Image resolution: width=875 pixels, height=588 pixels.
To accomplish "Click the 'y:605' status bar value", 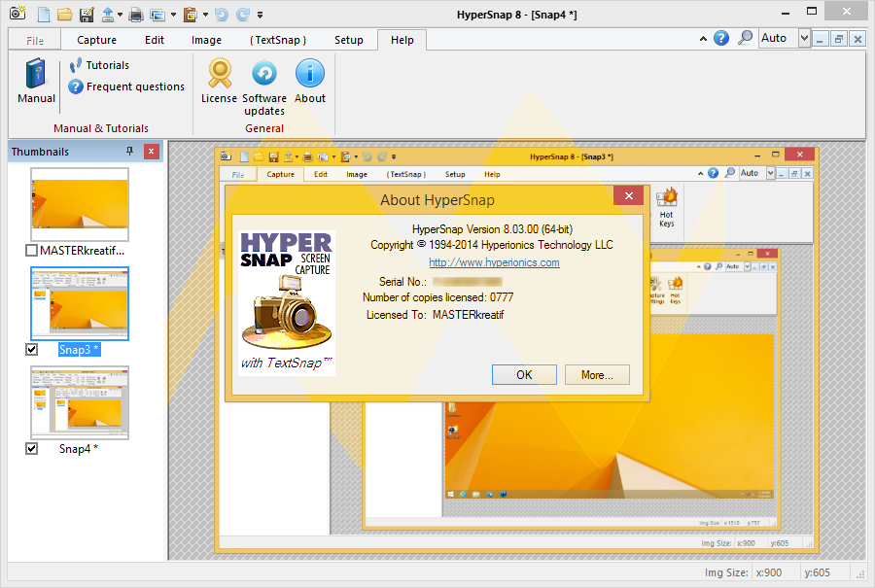I will coord(817,572).
